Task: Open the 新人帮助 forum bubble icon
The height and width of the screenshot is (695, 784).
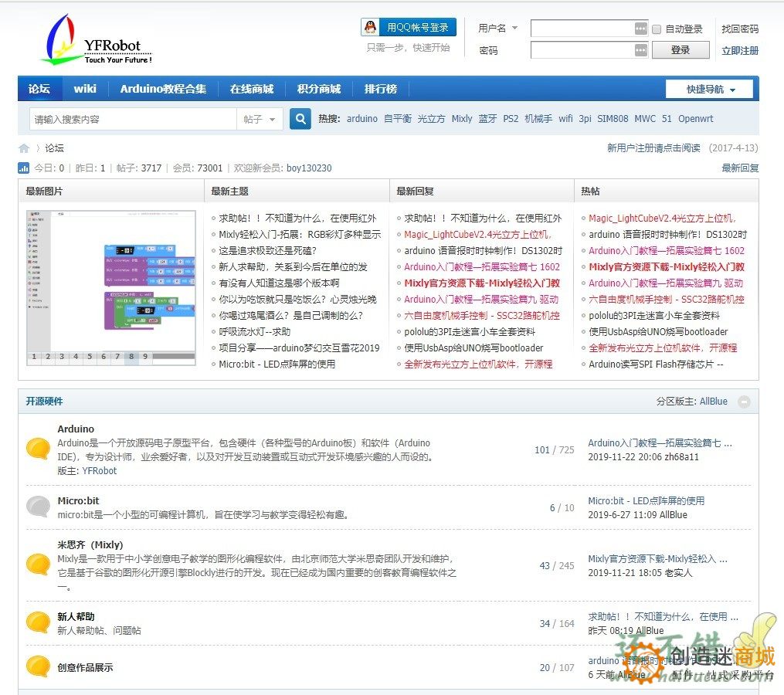Action: (x=38, y=622)
